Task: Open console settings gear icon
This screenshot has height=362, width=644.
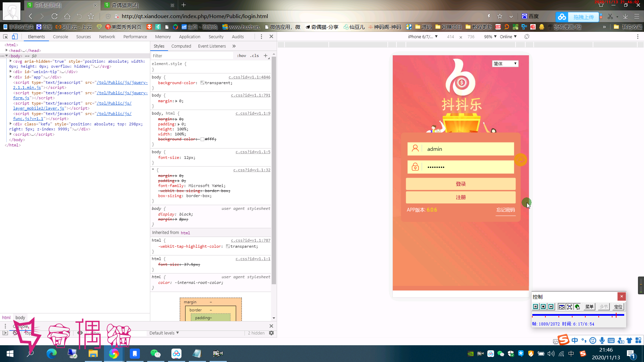Action: [271, 333]
